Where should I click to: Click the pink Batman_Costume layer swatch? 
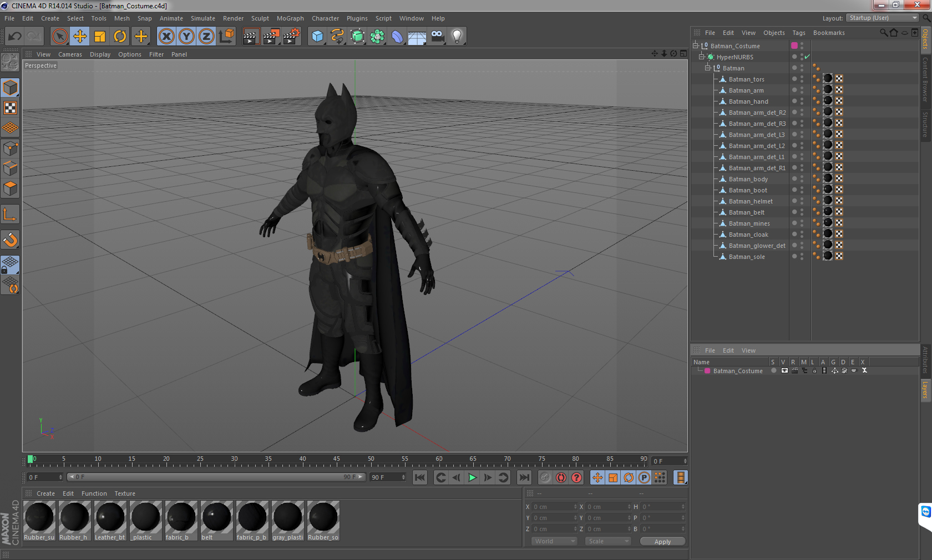(707, 371)
